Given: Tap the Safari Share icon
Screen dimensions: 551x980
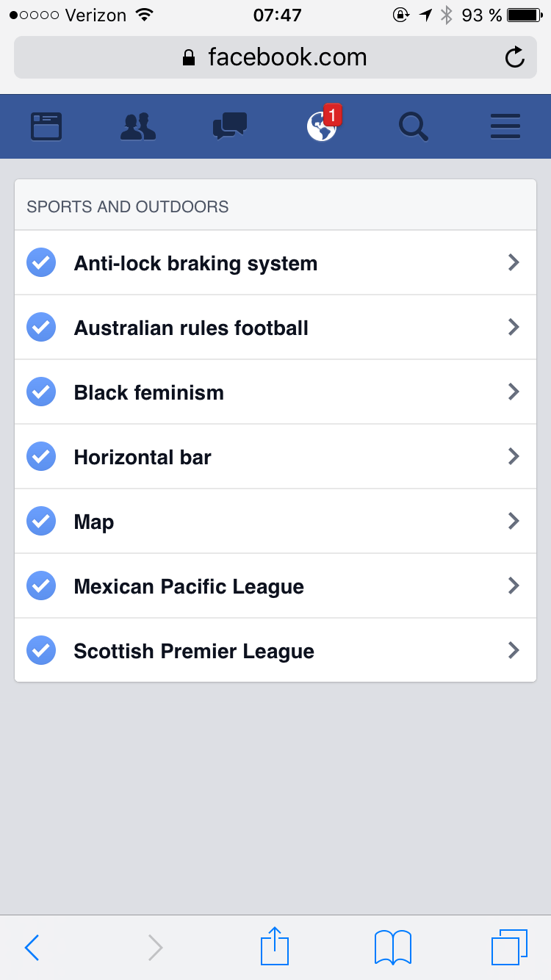Looking at the screenshot, I should click(275, 946).
